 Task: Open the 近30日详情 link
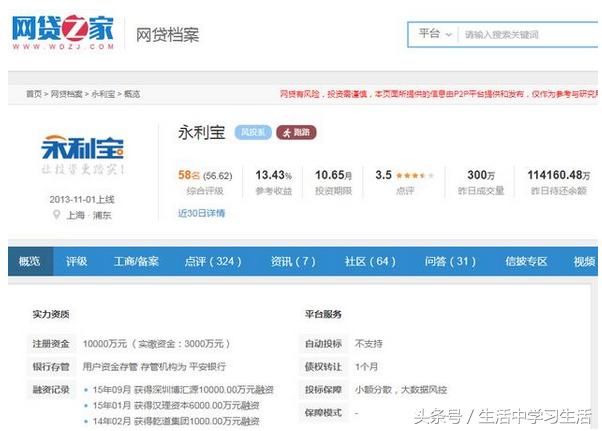point(201,213)
